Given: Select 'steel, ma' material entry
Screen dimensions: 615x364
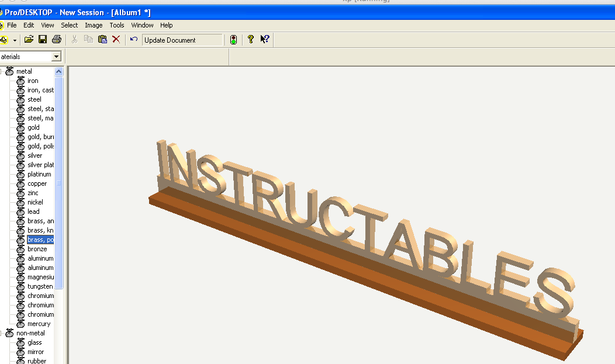Looking at the screenshot, I should coord(40,119).
